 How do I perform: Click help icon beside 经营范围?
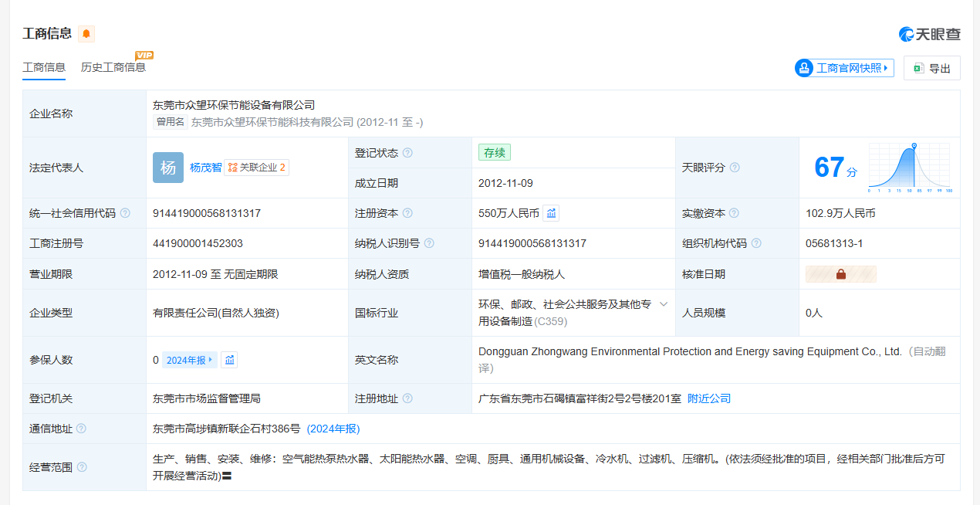[82, 467]
